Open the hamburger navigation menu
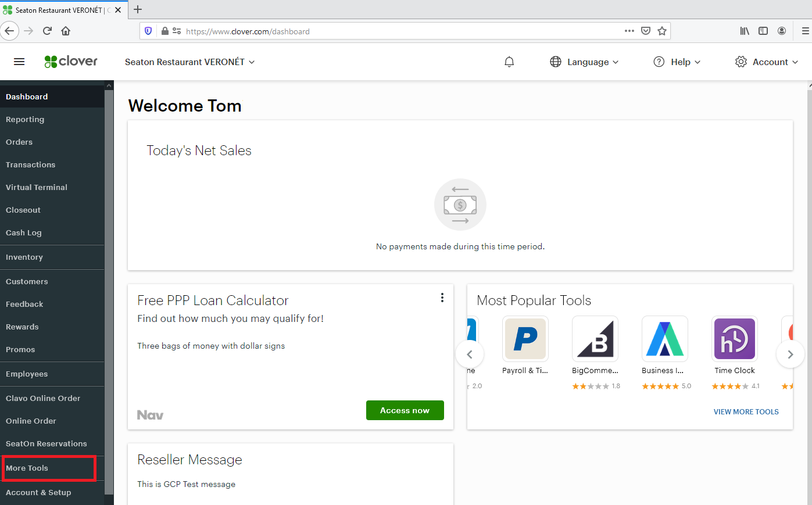 [19, 62]
